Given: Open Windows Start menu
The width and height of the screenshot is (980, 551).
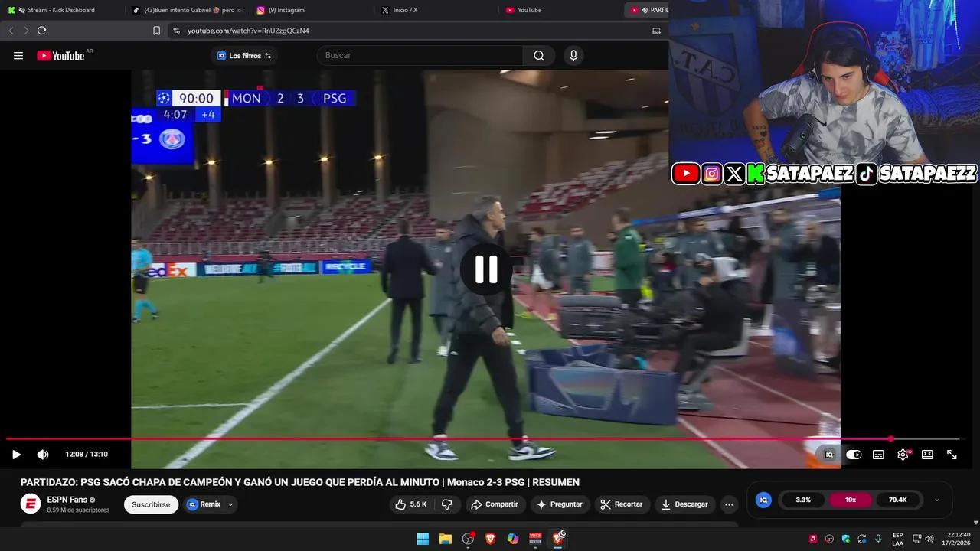Looking at the screenshot, I should click(x=423, y=539).
